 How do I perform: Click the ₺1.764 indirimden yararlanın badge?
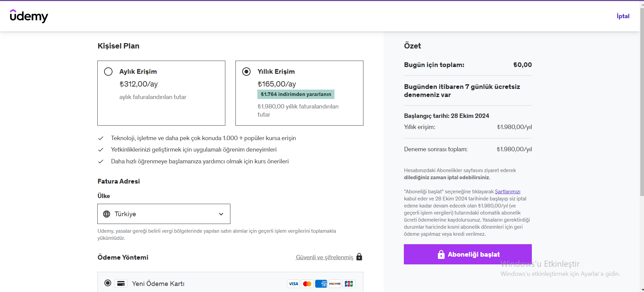[296, 94]
